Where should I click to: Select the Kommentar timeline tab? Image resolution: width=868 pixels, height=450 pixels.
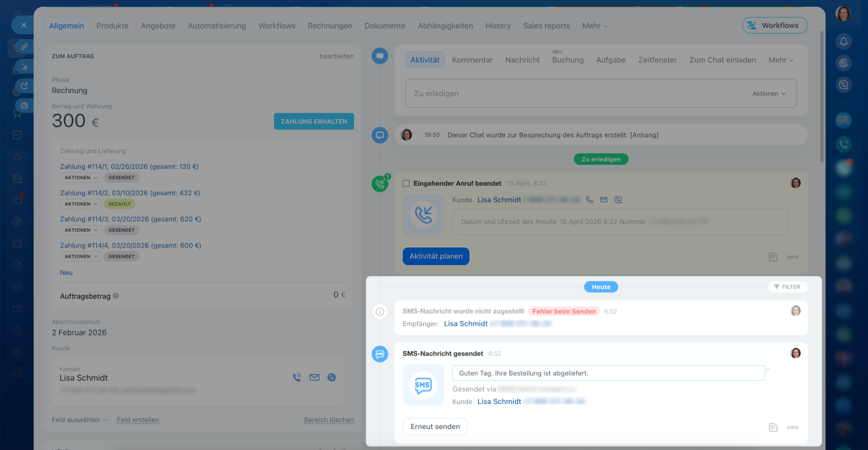pyautogui.click(x=473, y=60)
